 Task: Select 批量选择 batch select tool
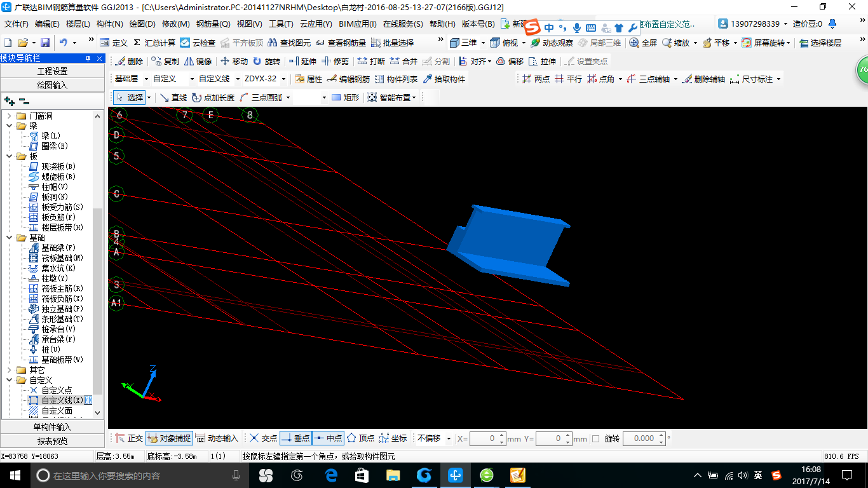(392, 43)
